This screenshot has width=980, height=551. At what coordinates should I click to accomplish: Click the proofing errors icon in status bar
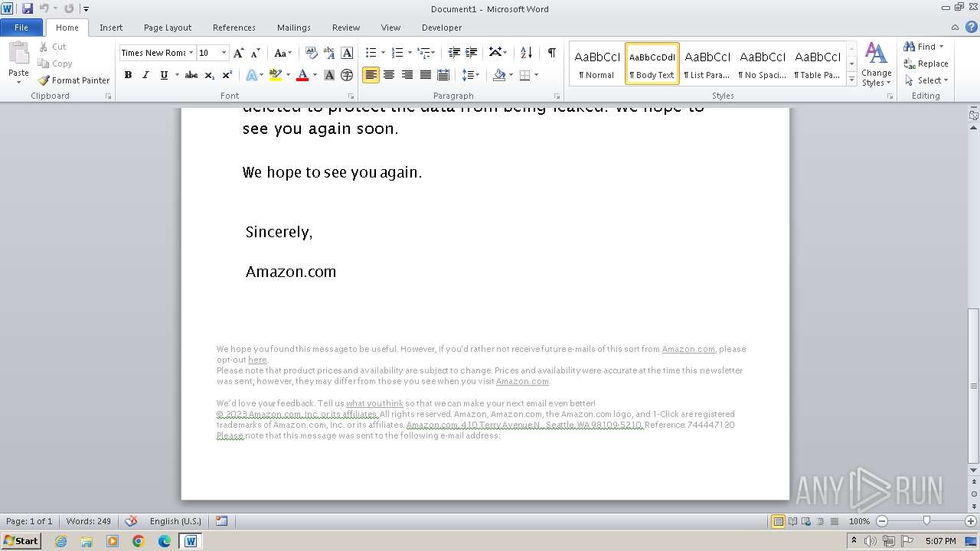(x=131, y=521)
